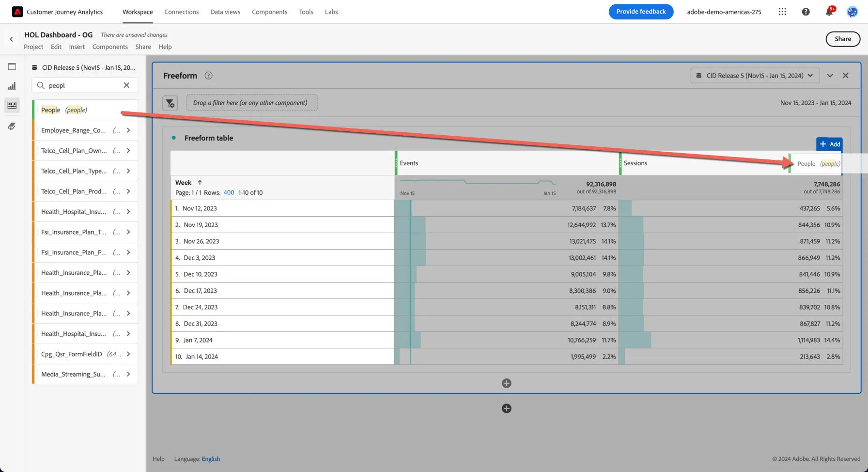Screen dimensions: 868x472
Task: Change the rows count 400 link
Action: pyautogui.click(x=229, y=193)
